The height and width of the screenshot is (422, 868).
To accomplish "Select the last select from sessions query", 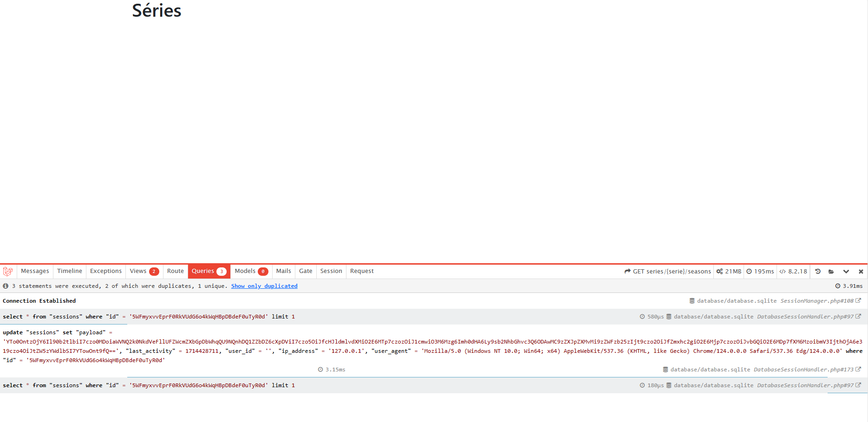I will [x=434, y=385].
